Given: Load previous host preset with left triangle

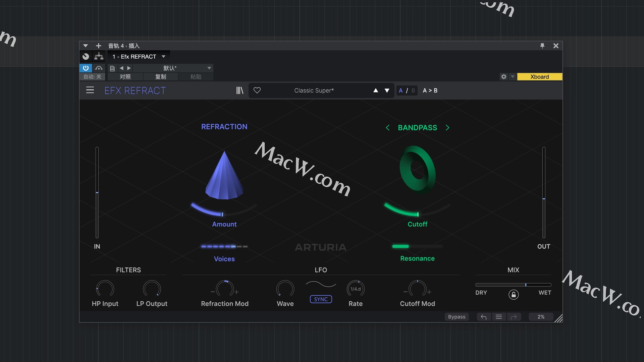Looking at the screenshot, I should [x=122, y=68].
